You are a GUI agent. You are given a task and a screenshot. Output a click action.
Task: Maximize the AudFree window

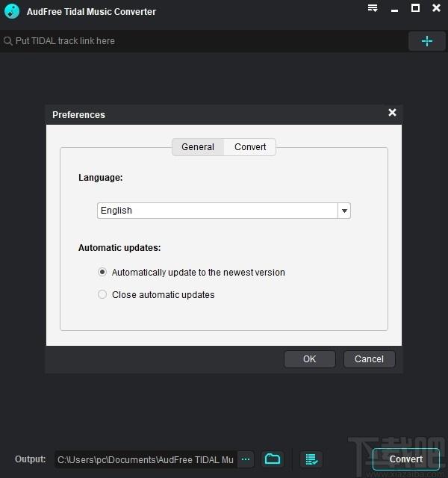[x=415, y=8]
